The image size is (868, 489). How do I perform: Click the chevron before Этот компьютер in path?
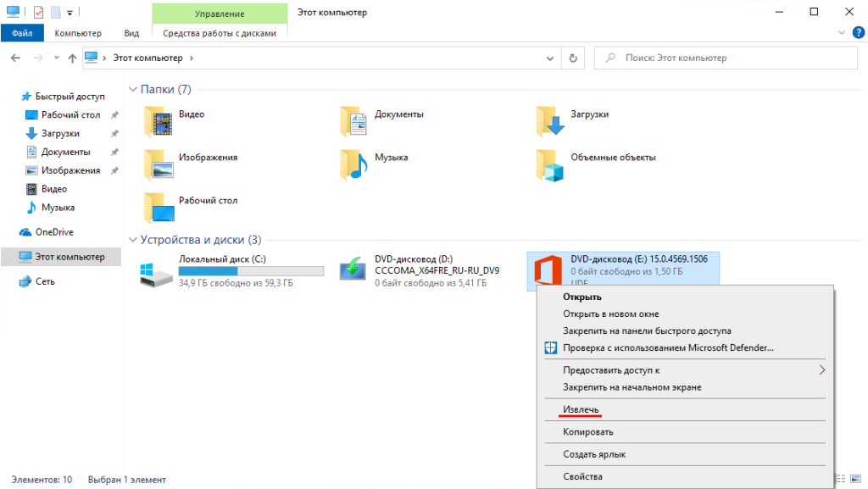(x=104, y=58)
